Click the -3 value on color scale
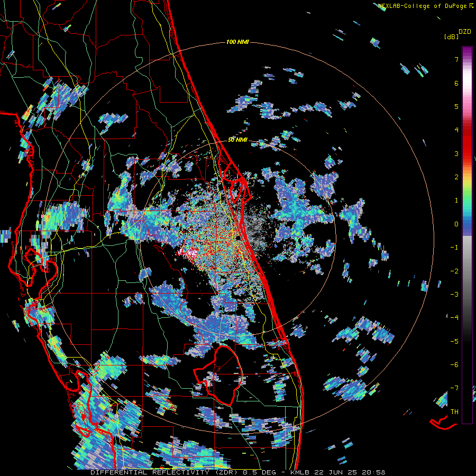 pyautogui.click(x=454, y=295)
